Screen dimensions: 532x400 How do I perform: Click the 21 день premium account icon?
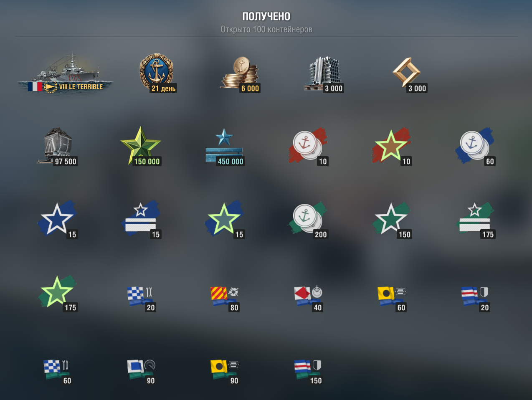tap(157, 73)
